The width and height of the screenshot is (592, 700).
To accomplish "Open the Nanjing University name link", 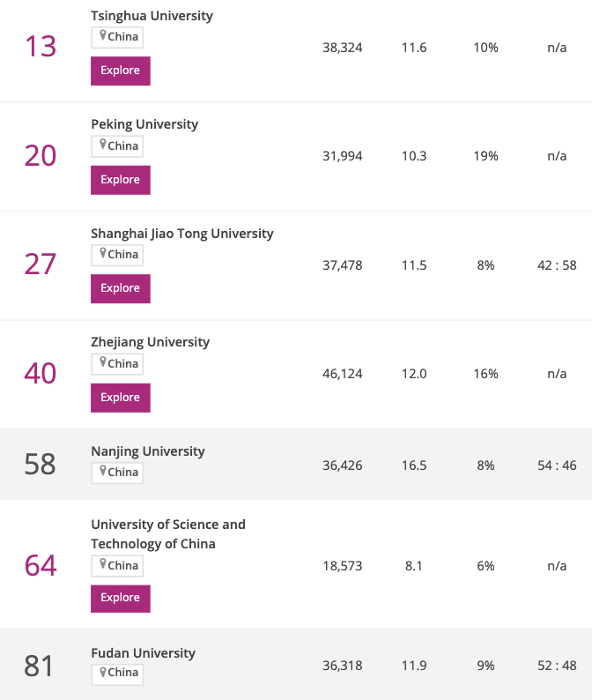I will [x=148, y=451].
